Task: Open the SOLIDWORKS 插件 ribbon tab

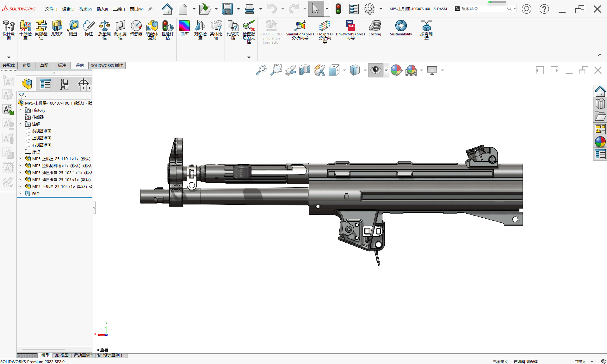Action: (x=107, y=65)
